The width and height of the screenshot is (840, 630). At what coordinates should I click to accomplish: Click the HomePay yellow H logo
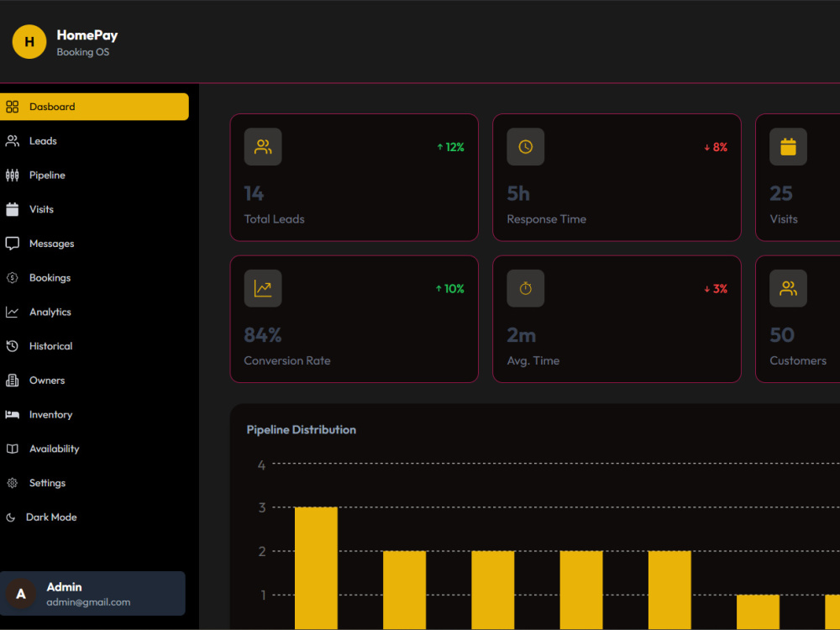(29, 42)
